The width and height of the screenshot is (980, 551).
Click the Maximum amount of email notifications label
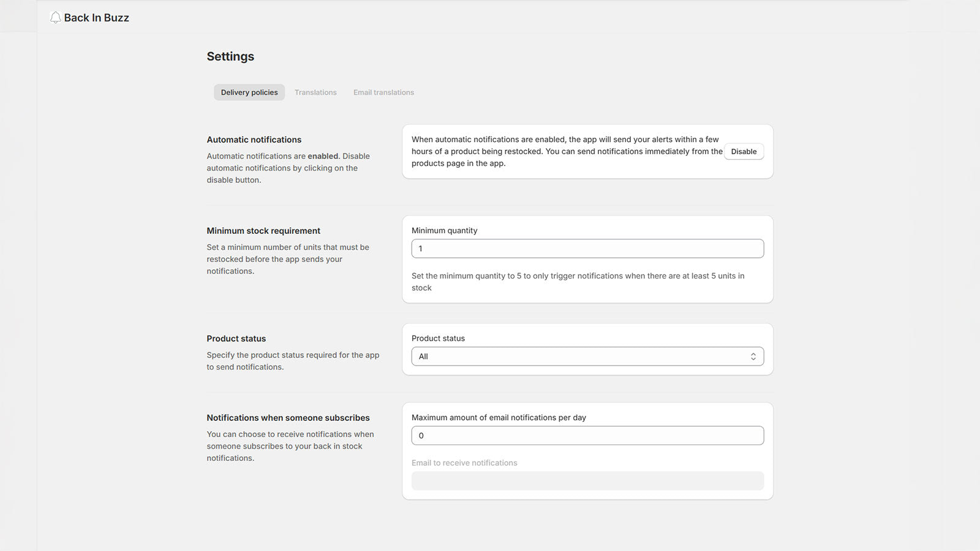(x=499, y=418)
